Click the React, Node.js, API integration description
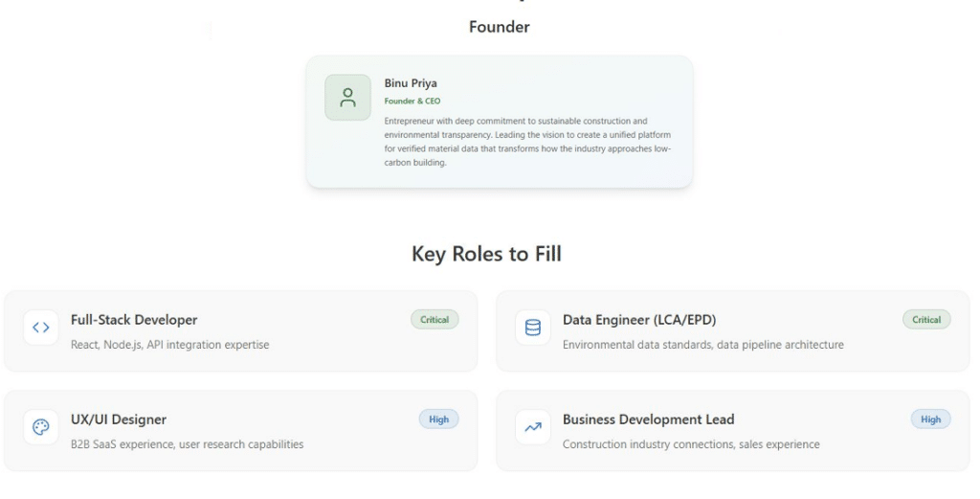The image size is (980, 499). pos(170,345)
